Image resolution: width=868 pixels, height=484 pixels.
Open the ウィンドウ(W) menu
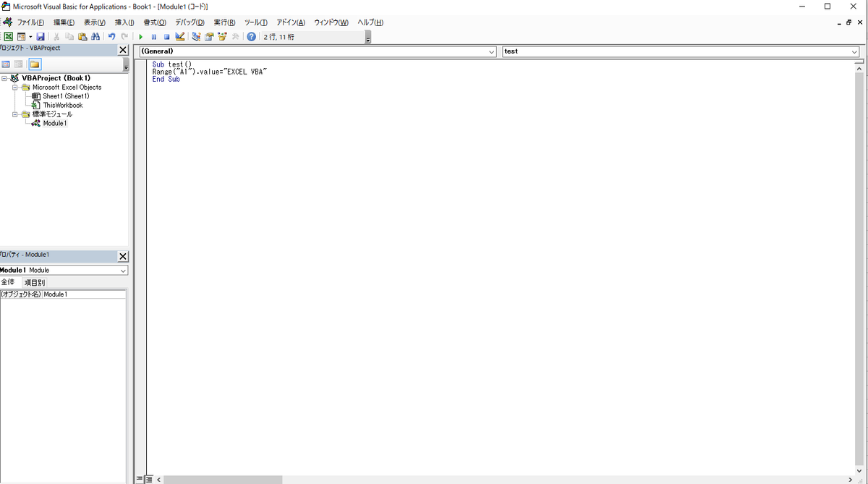pos(331,22)
